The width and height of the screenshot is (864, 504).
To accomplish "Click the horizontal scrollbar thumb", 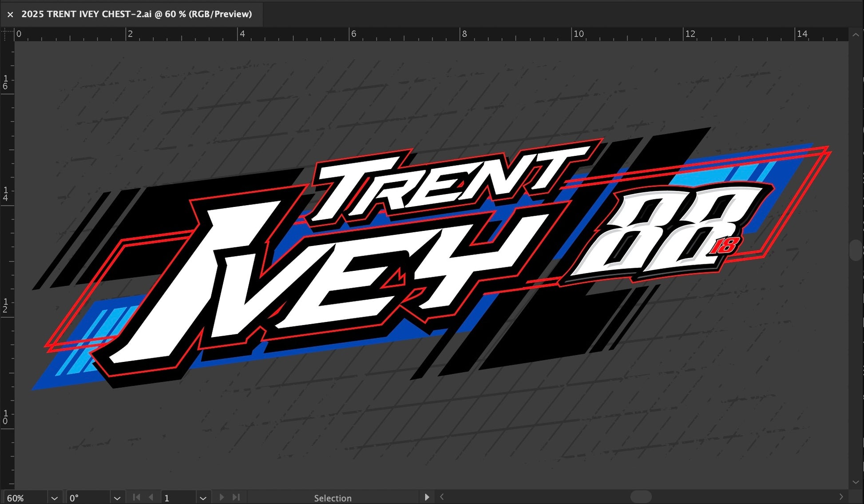I will click(x=641, y=496).
